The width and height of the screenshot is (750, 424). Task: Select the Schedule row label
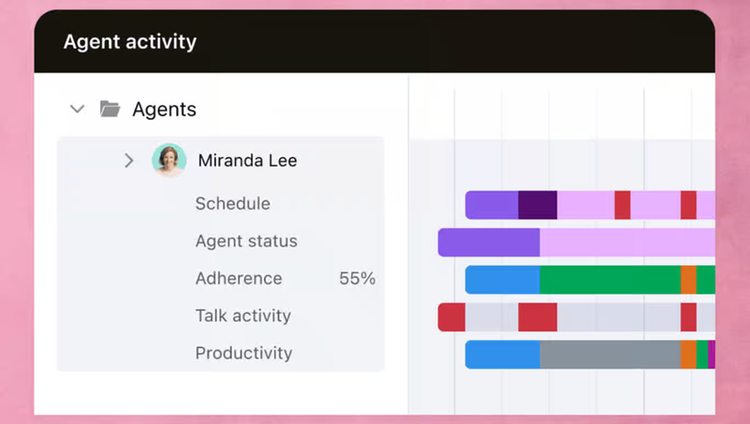pos(232,203)
